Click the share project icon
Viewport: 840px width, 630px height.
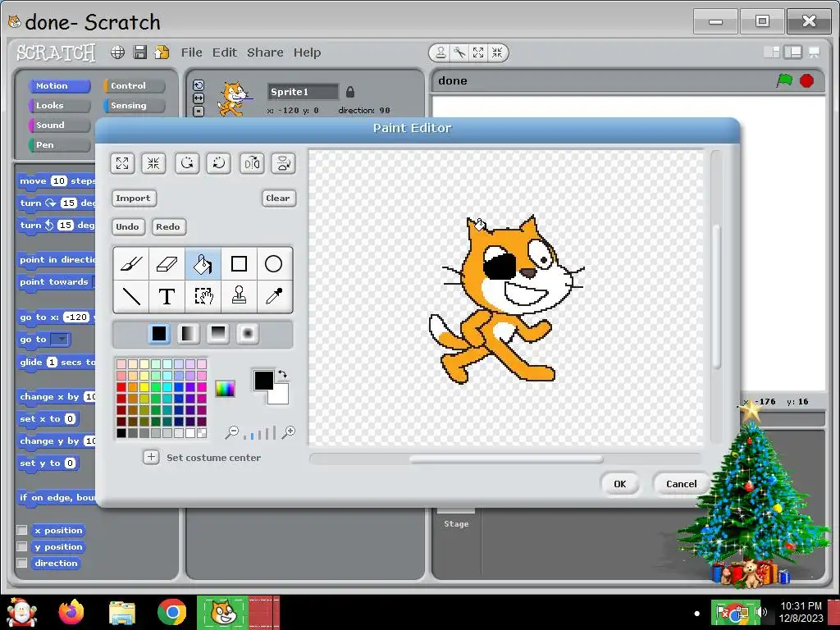(x=162, y=52)
